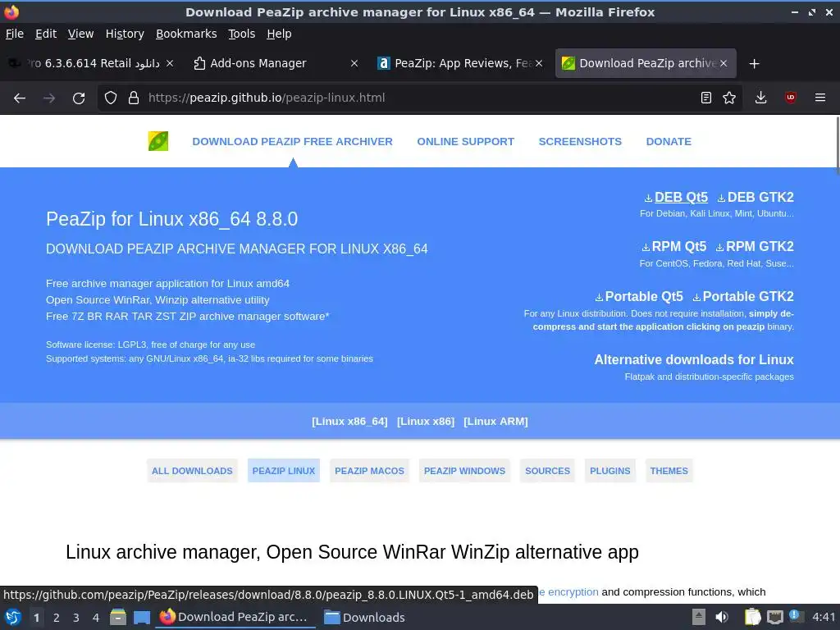Select the [Linux x86_64] link
The width and height of the screenshot is (840, 630).
click(349, 422)
